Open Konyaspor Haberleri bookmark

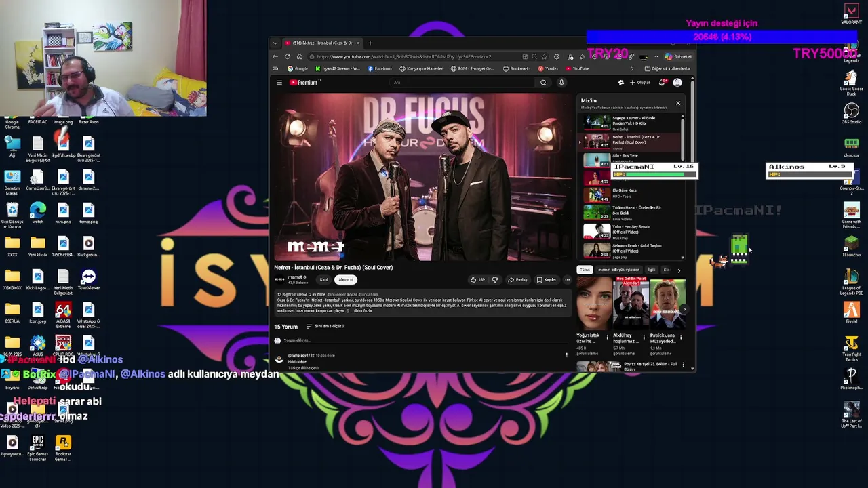pyautogui.click(x=421, y=68)
